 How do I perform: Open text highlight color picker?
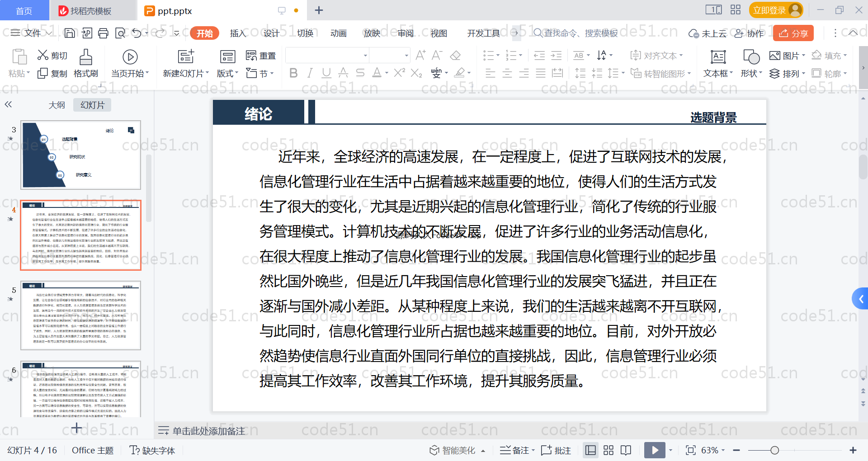point(460,72)
